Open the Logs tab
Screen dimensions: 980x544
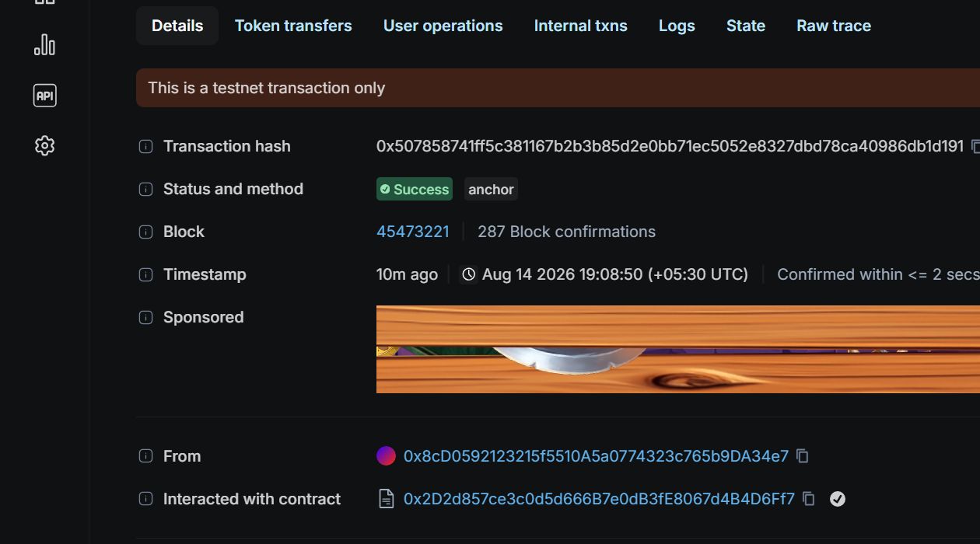tap(677, 26)
